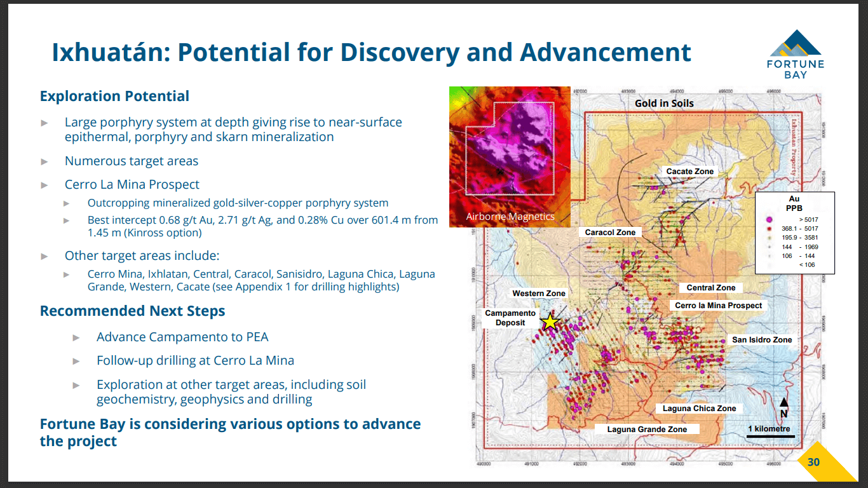Select the Cacate Zone map label
This screenshot has width=868, height=488.
pyautogui.click(x=689, y=171)
